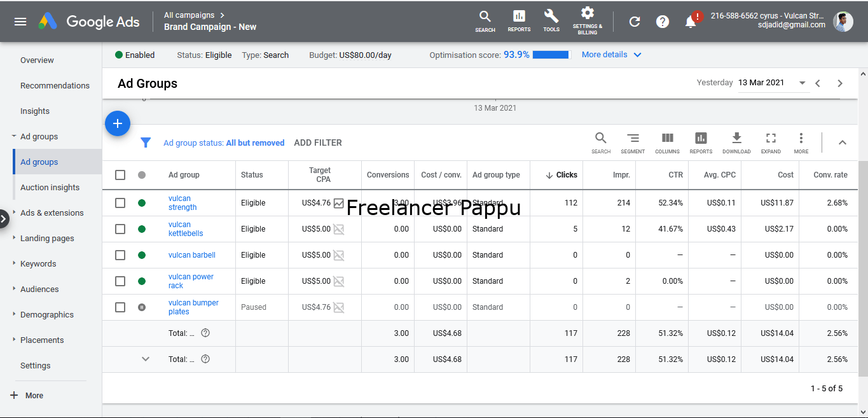The width and height of the screenshot is (868, 418).
Task: Sort table by Conversions column
Action: (388, 175)
